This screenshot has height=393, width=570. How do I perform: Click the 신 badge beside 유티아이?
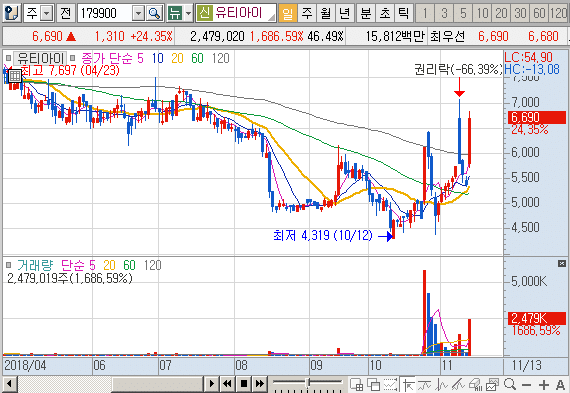(x=205, y=13)
